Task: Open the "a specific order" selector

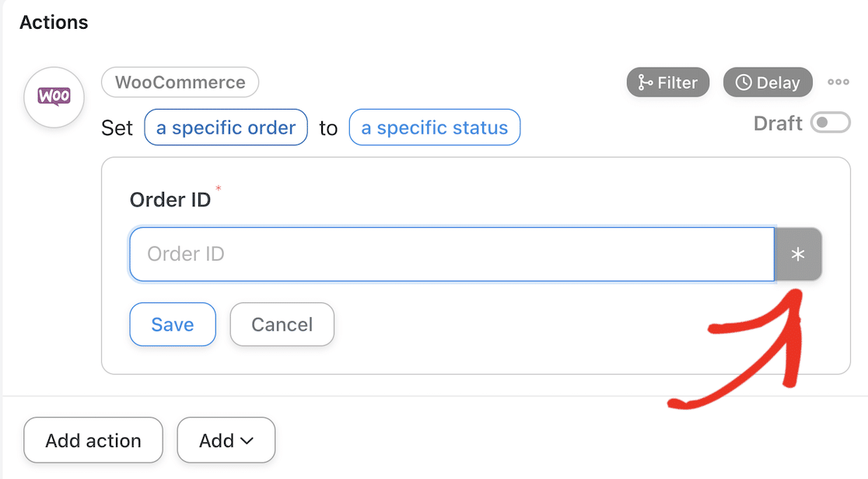Action: 226,128
